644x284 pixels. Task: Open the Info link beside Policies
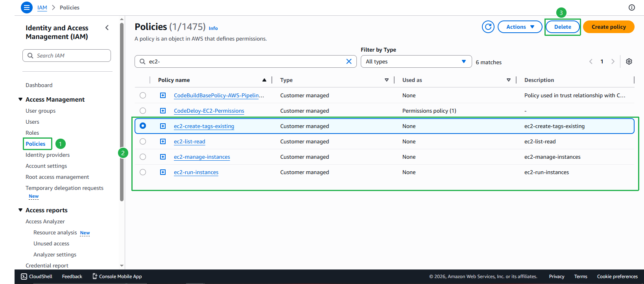[x=213, y=28]
